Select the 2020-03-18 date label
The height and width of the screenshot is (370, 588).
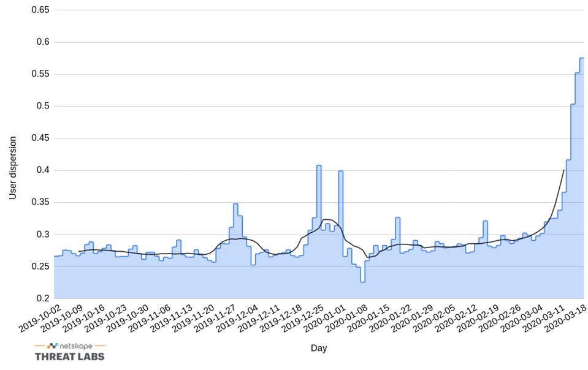567,319
